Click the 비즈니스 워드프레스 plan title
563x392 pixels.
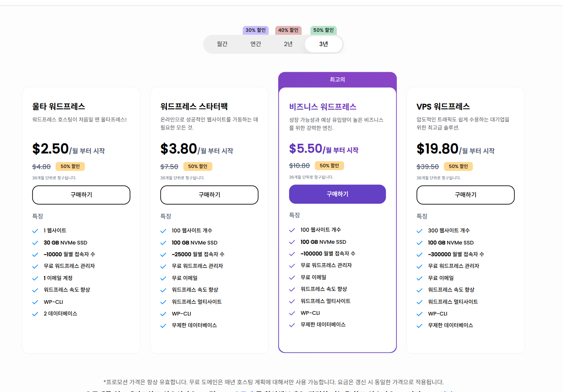[323, 107]
